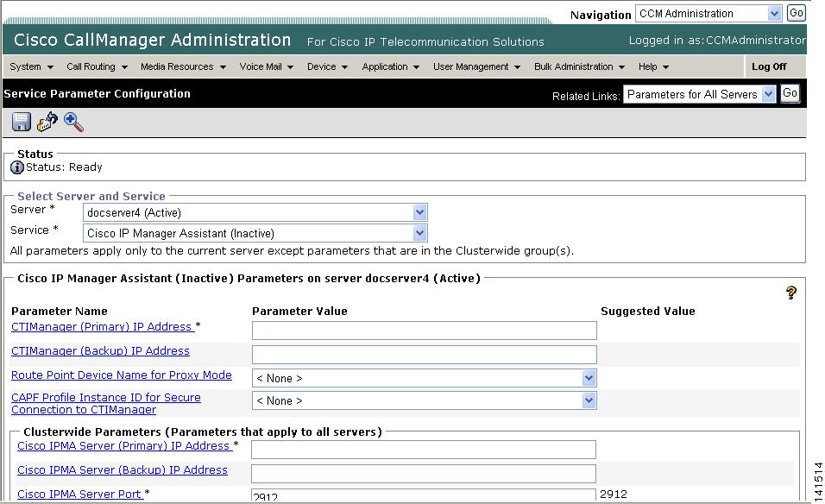Click 'Logged in as:CCMAdministrator' text
This screenshot has height=504, width=825.
coord(716,41)
